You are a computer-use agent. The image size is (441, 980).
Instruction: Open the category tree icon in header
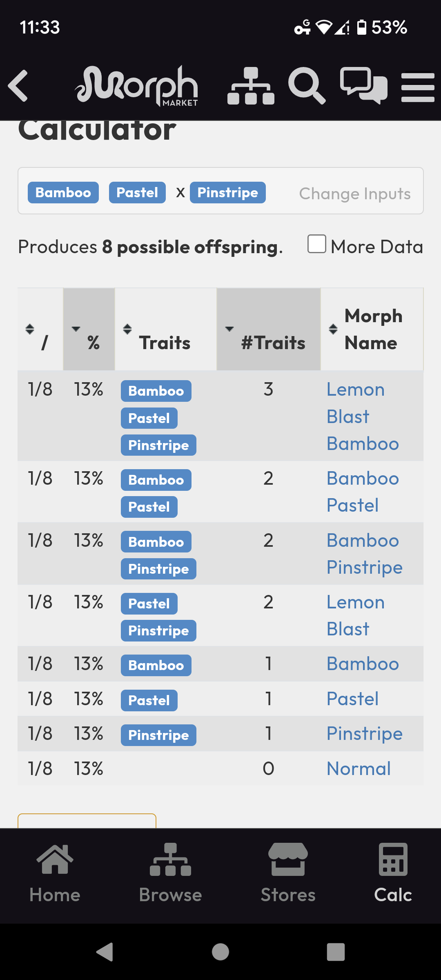251,86
